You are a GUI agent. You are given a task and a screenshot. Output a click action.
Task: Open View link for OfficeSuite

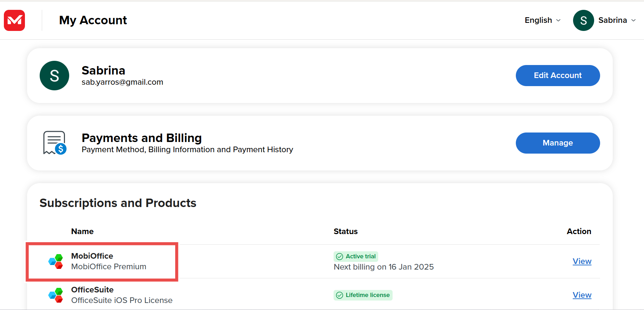(x=582, y=295)
